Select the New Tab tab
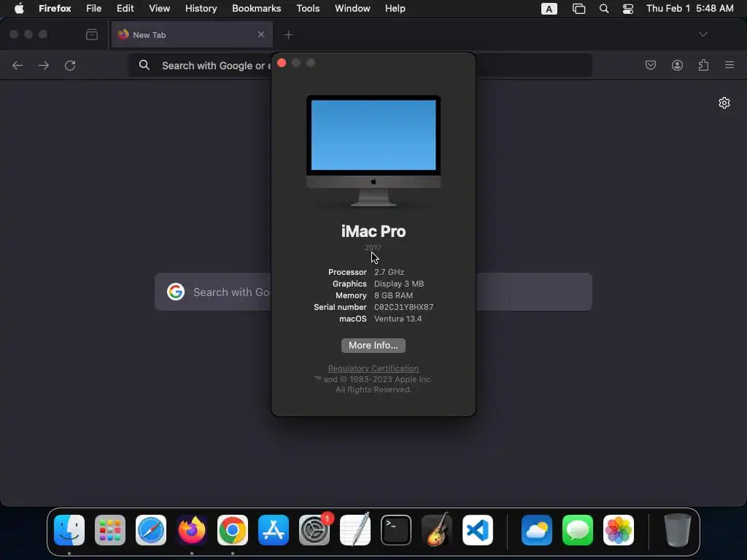Viewport: 747px width, 560px height. (x=192, y=35)
